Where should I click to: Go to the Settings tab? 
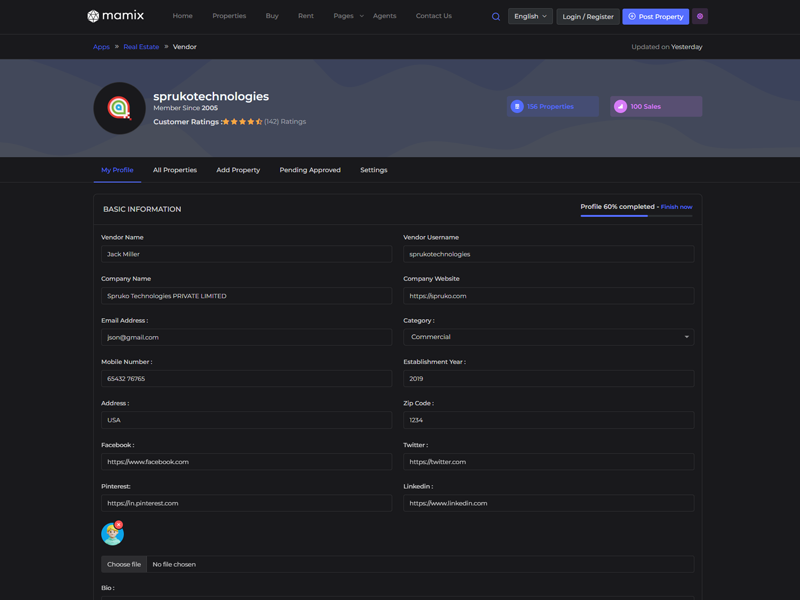pos(374,170)
